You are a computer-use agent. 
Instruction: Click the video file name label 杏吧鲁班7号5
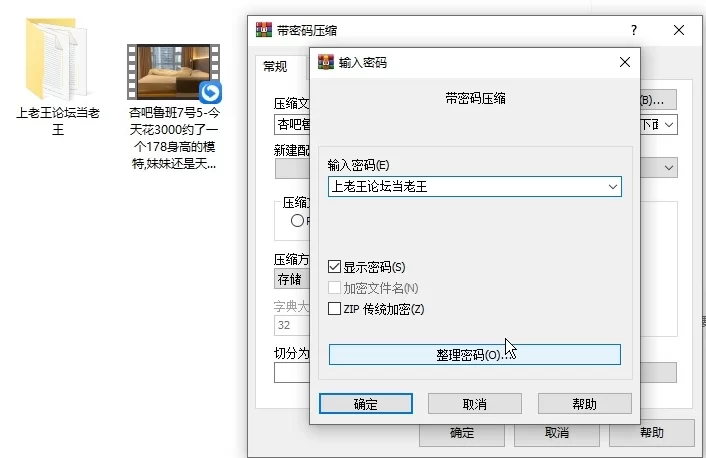point(174,138)
